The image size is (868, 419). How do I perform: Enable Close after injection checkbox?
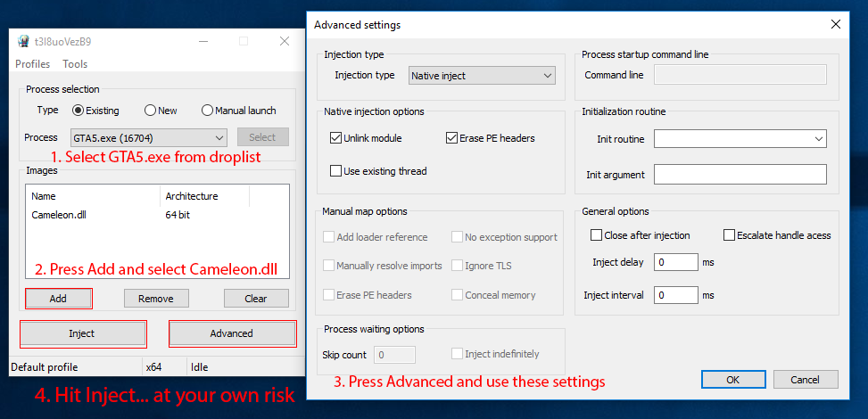coord(640,235)
